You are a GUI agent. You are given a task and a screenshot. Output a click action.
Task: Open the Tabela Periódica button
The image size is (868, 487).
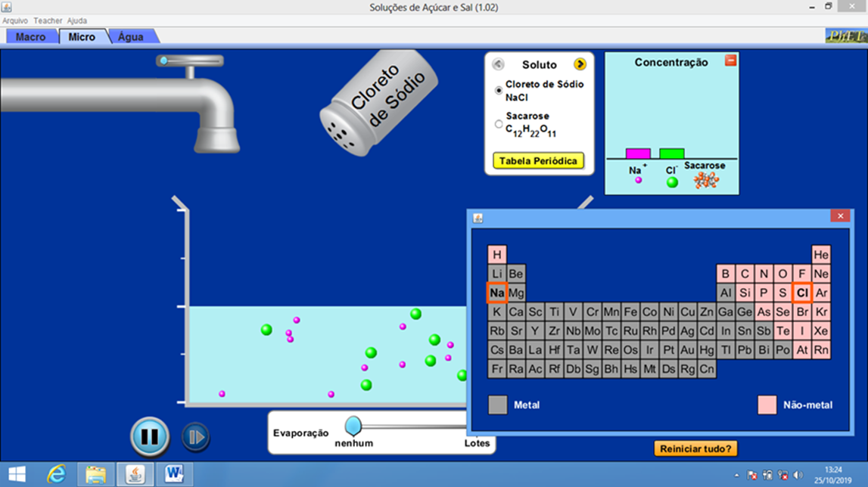(538, 161)
